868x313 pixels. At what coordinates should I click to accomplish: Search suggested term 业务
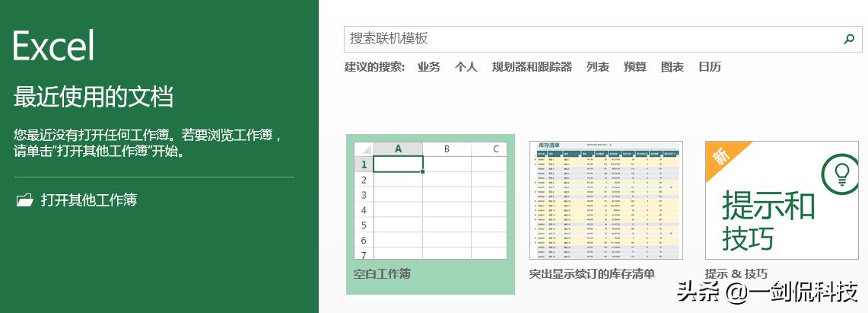[429, 67]
